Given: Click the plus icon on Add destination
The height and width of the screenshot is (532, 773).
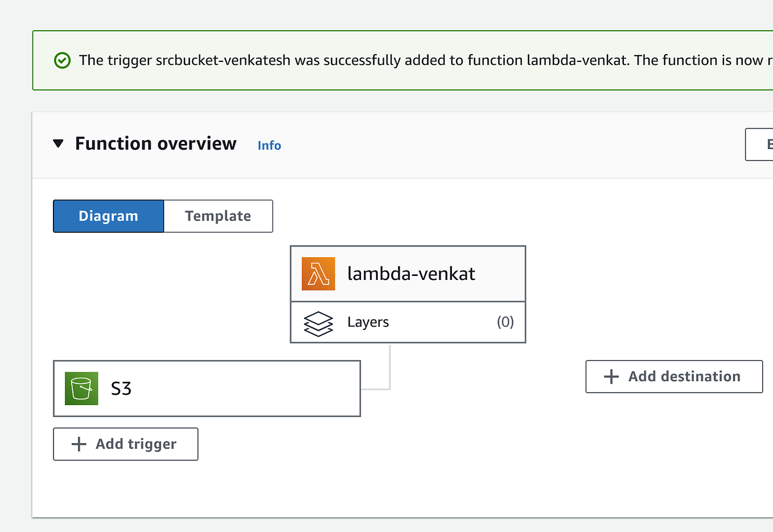Looking at the screenshot, I should click(x=611, y=377).
